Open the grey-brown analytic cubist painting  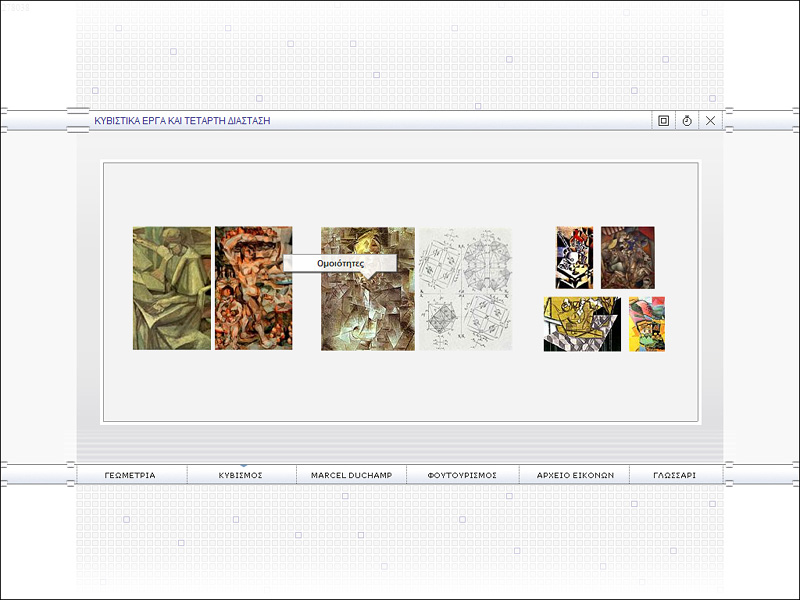click(368, 289)
